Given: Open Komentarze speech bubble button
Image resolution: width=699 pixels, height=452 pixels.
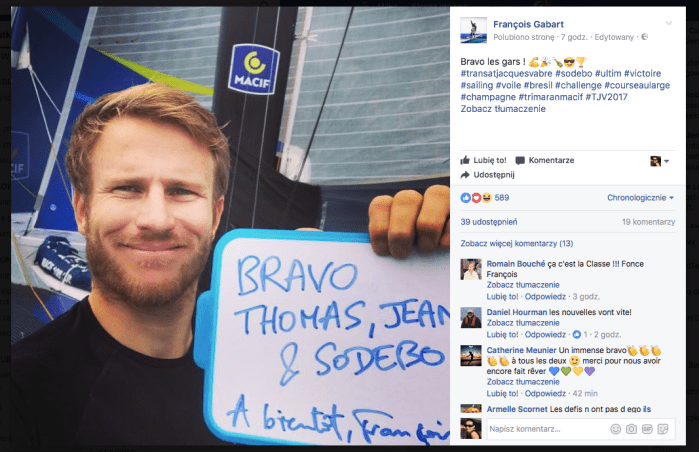Looking at the screenshot, I should click(545, 160).
